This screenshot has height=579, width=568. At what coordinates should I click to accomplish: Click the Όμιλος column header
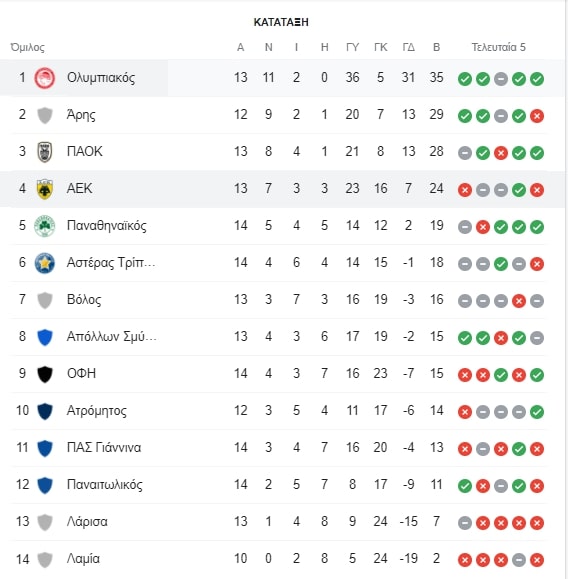[28, 47]
